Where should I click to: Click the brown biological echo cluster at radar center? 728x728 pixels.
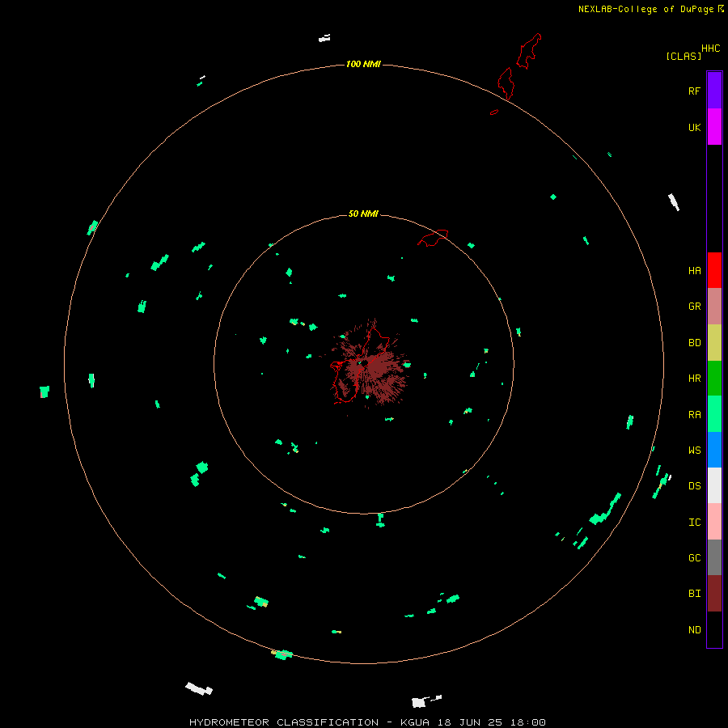tap(369, 365)
